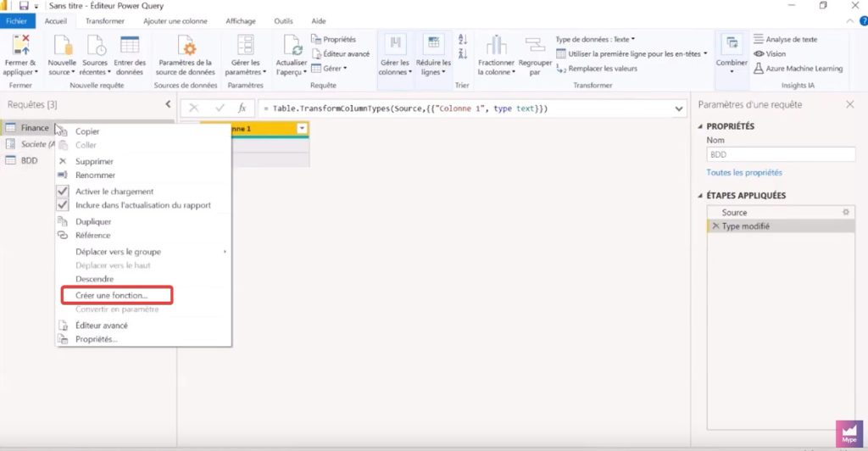Click Regrouper par icon
The image size is (868, 451).
535,44
